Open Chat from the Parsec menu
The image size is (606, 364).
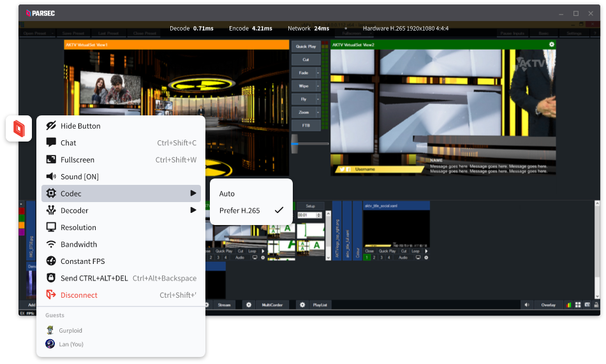tap(121, 143)
